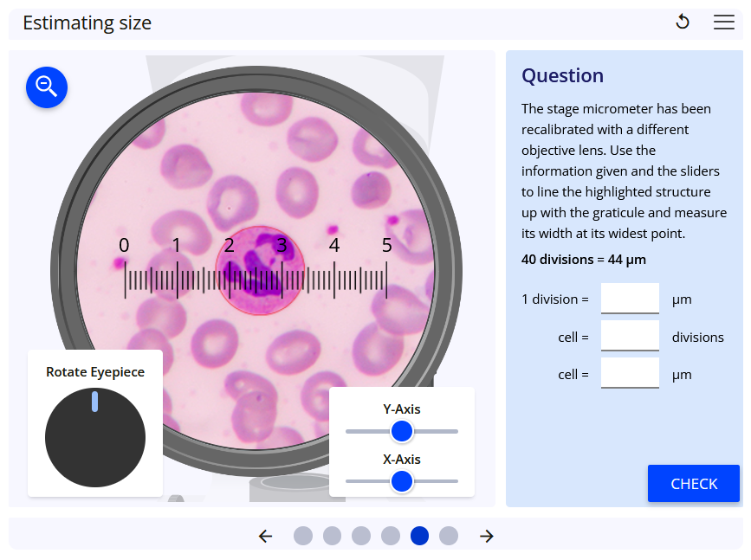Select the first pagination dot
751x560 pixels.
pyautogui.click(x=303, y=536)
